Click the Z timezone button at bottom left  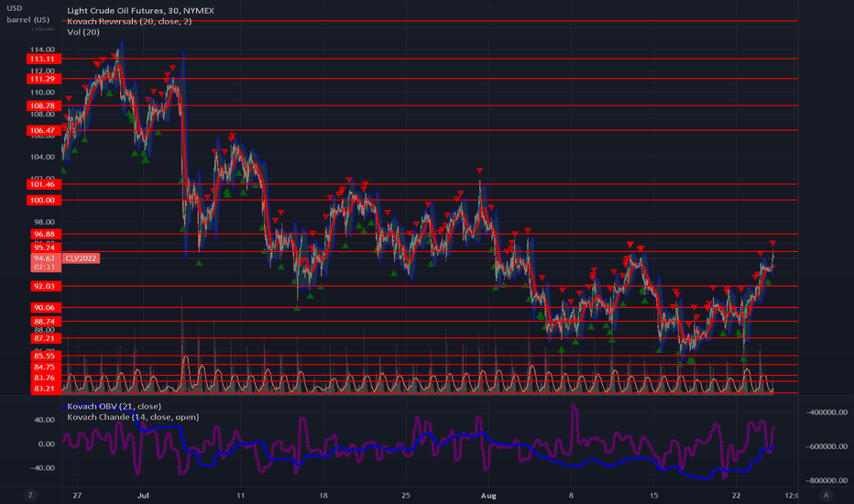click(30, 495)
